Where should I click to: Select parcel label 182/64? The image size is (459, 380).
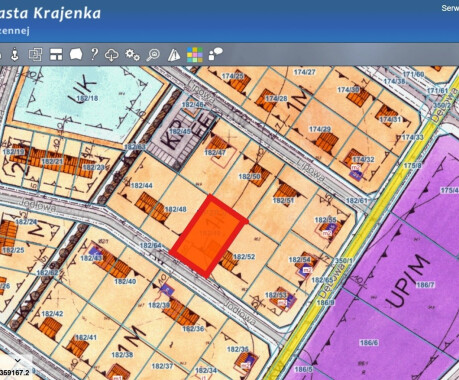tap(151, 246)
